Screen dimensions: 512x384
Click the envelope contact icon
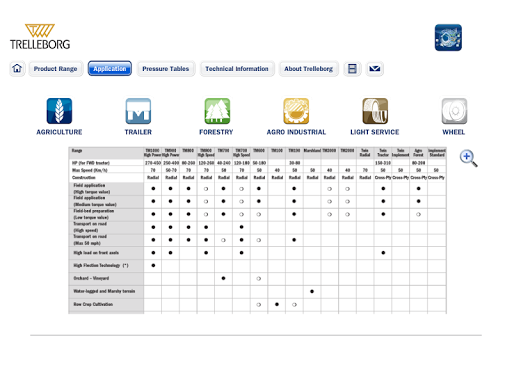pos(374,69)
